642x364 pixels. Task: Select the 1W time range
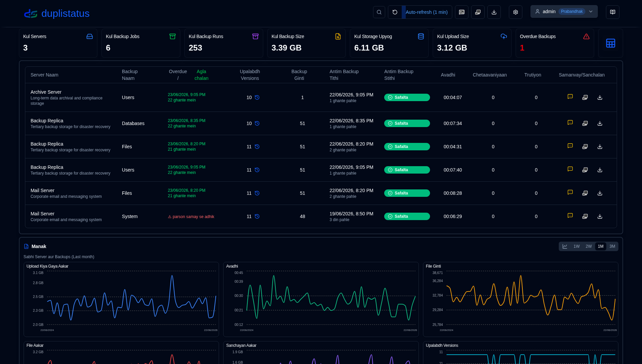coord(577,246)
